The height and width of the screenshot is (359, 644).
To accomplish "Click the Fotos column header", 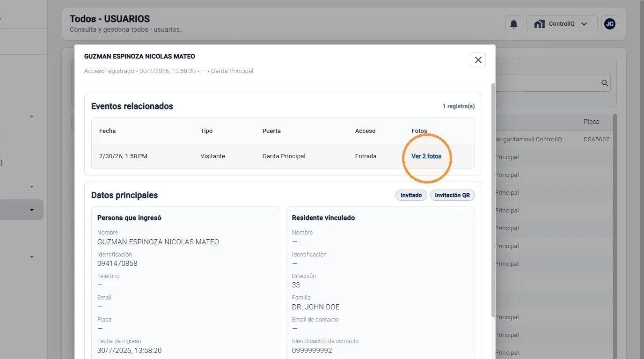I will tap(419, 131).
